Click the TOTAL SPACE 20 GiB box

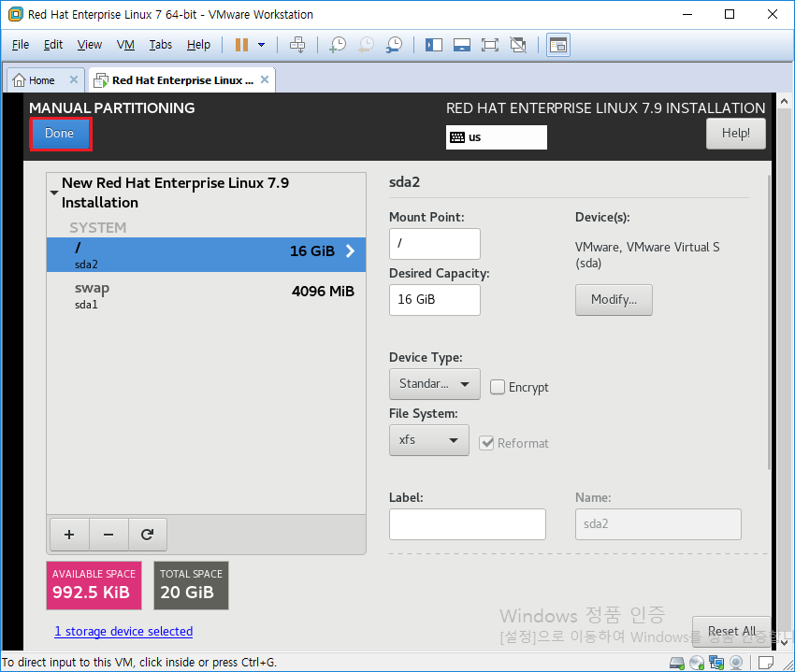[x=191, y=585]
